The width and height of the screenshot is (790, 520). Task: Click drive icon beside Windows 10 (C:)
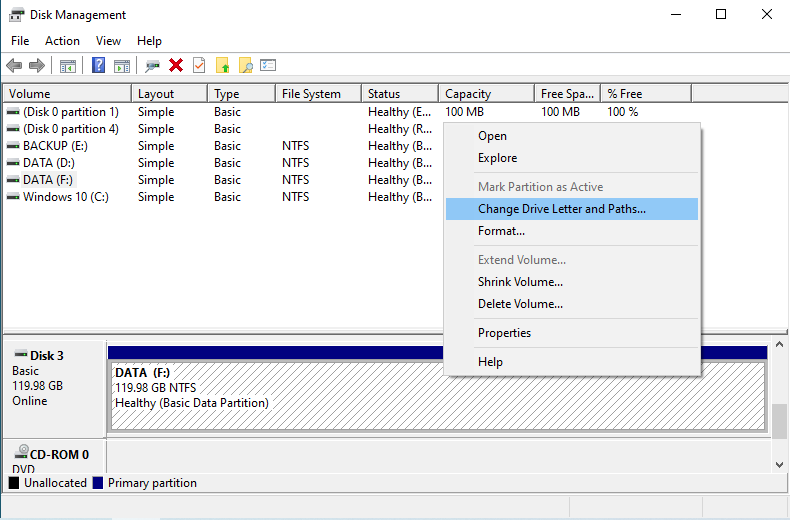pos(13,197)
